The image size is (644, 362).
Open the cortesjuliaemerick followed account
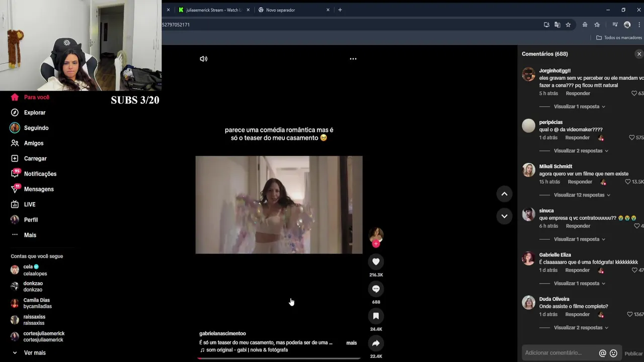tap(38, 336)
